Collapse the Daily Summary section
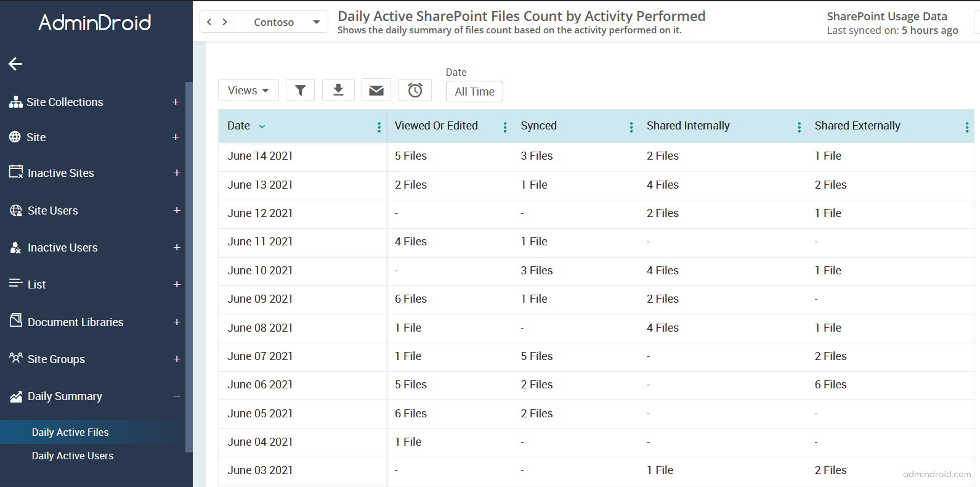Viewport: 980px width, 487px height. (177, 396)
